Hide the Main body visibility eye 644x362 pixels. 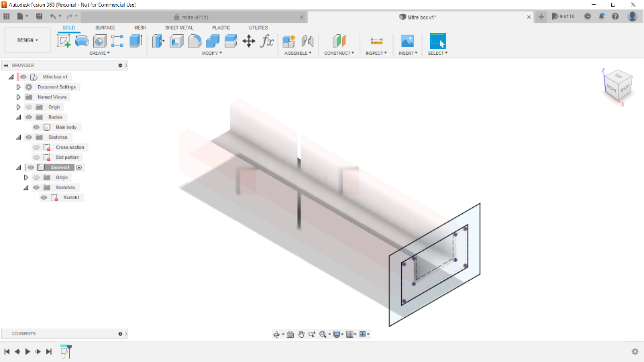tap(36, 127)
